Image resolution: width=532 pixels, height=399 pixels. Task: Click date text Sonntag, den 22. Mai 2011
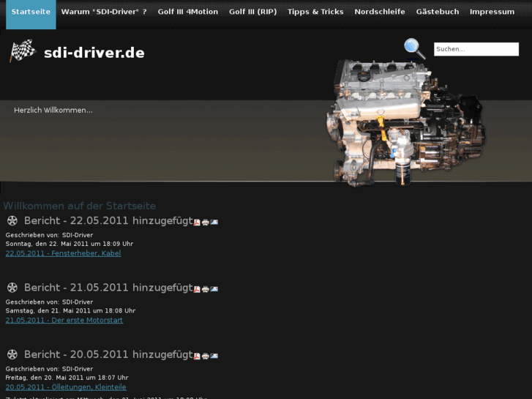(x=48, y=244)
